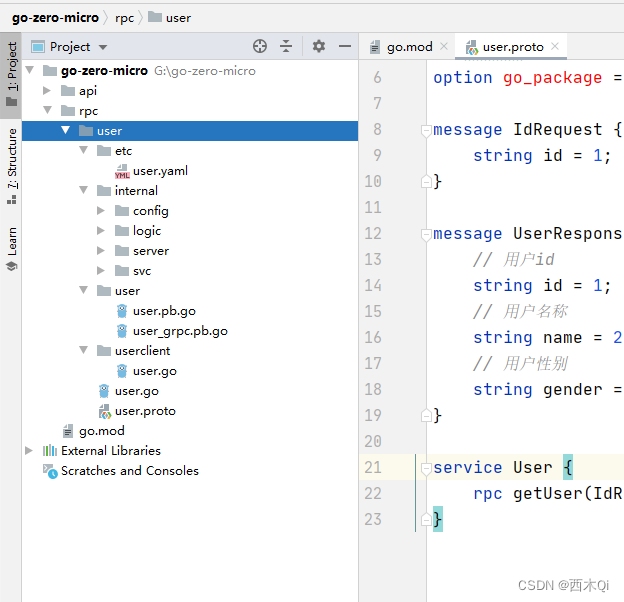Collapse the selected user folder arrow
624x602 pixels.
coord(66,130)
